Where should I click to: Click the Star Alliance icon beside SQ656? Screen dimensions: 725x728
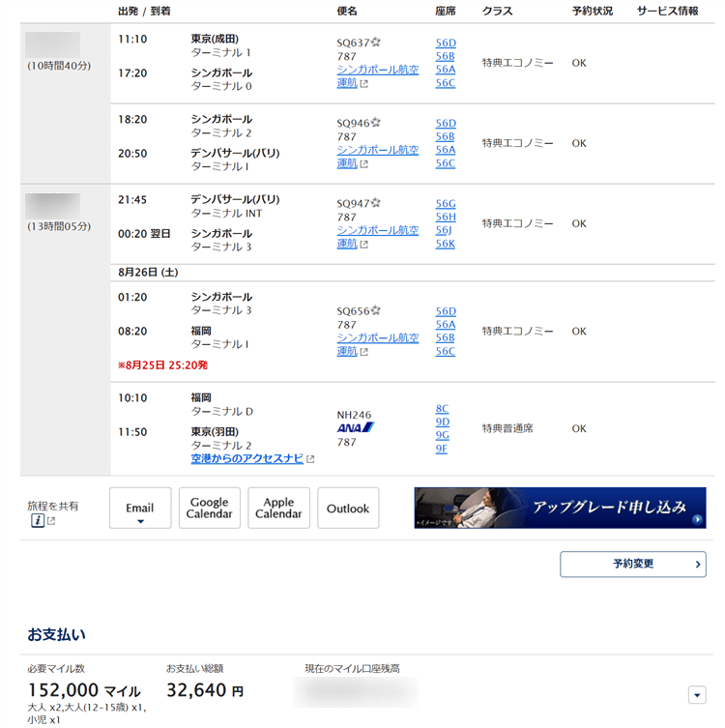(376, 311)
